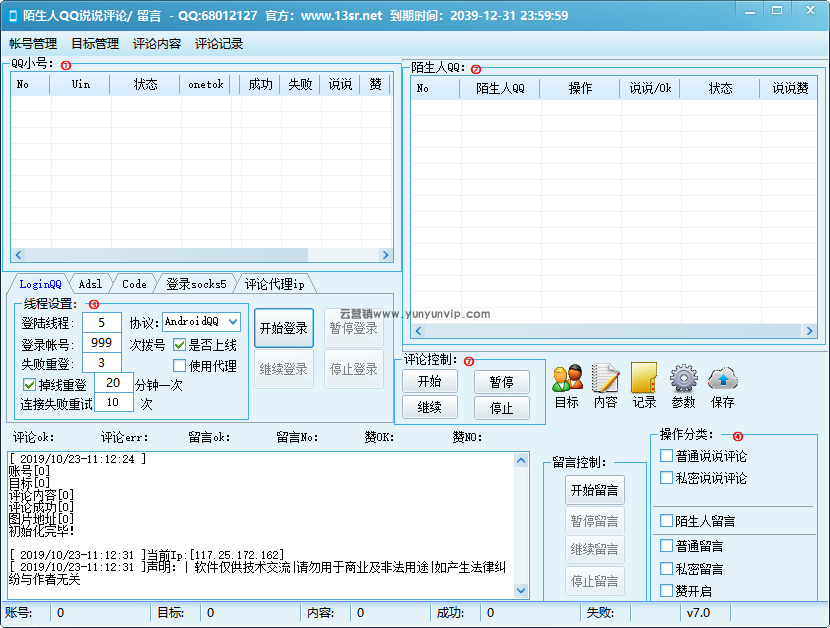Click the 成功 column header
Image resolution: width=830 pixels, height=628 pixels.
pyautogui.click(x=260, y=84)
